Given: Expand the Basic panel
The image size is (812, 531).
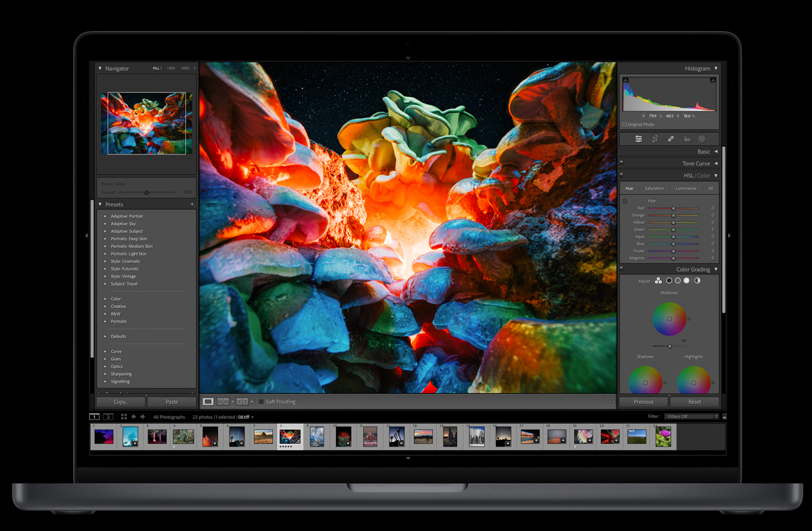Looking at the screenshot, I should 716,152.
